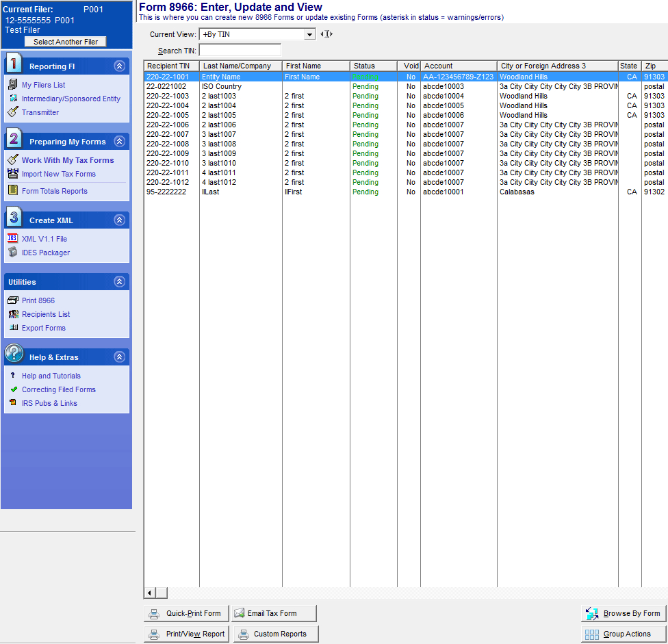Select row with TIN 220-22-1006

pyautogui.click(x=406, y=125)
